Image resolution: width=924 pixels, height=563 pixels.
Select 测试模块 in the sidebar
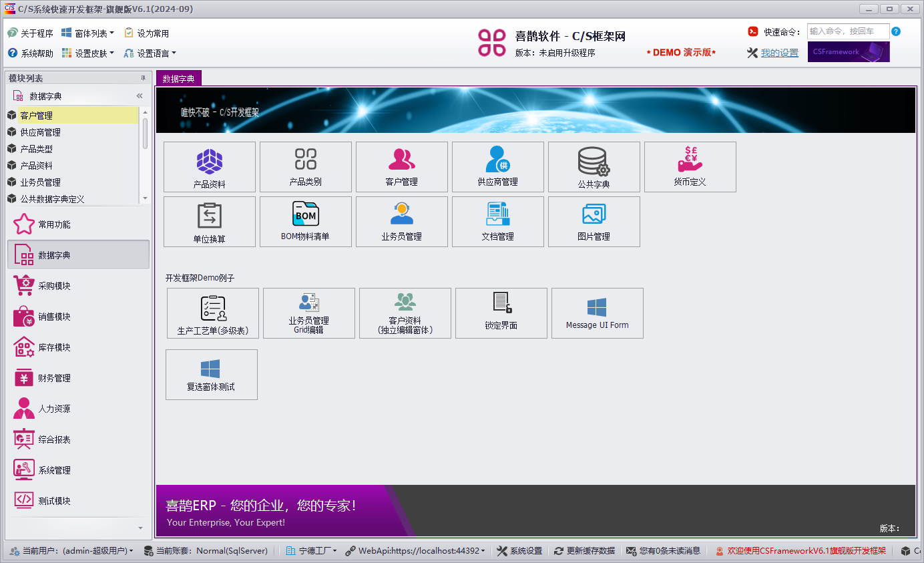coord(78,501)
